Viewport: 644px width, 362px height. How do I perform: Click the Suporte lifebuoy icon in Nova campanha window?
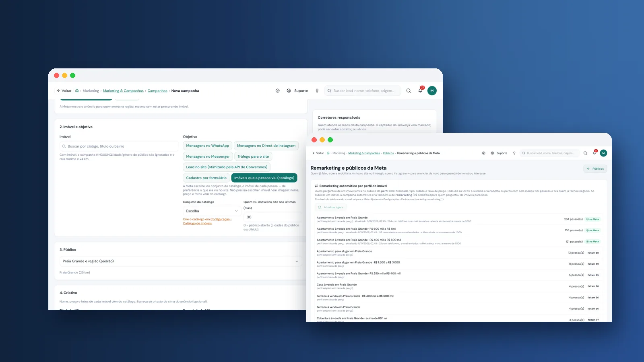click(289, 90)
